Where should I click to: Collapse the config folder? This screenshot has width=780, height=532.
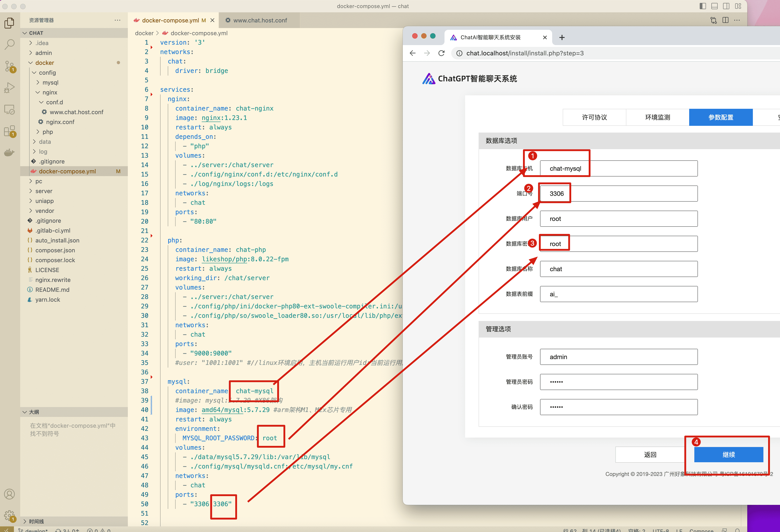click(x=74, y=72)
